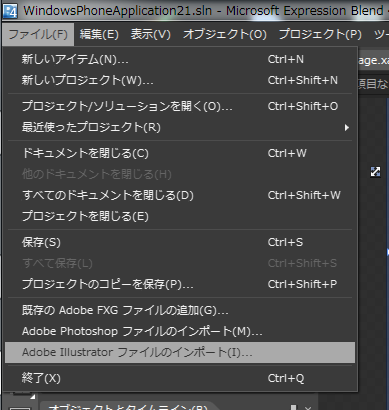Choose Adobe Photoshop ファイルのインポート(M)...
This screenshot has height=410, width=389.
pos(180,331)
